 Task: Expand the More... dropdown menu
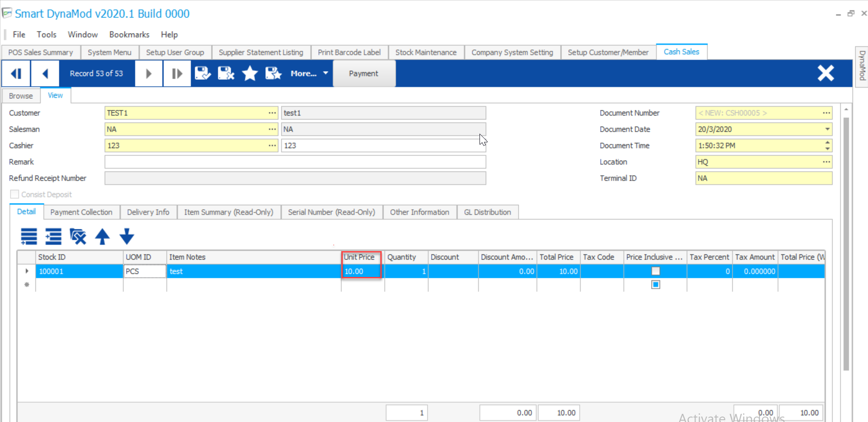point(309,73)
